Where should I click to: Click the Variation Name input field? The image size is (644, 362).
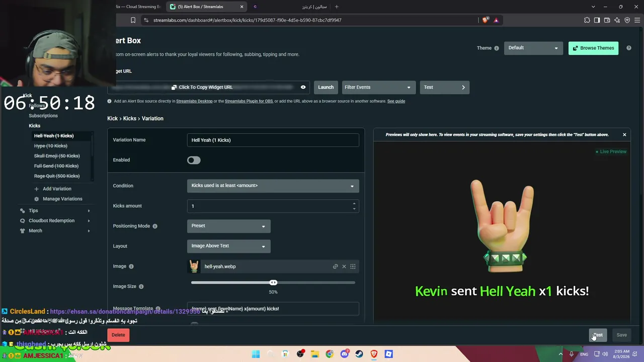coord(273,140)
